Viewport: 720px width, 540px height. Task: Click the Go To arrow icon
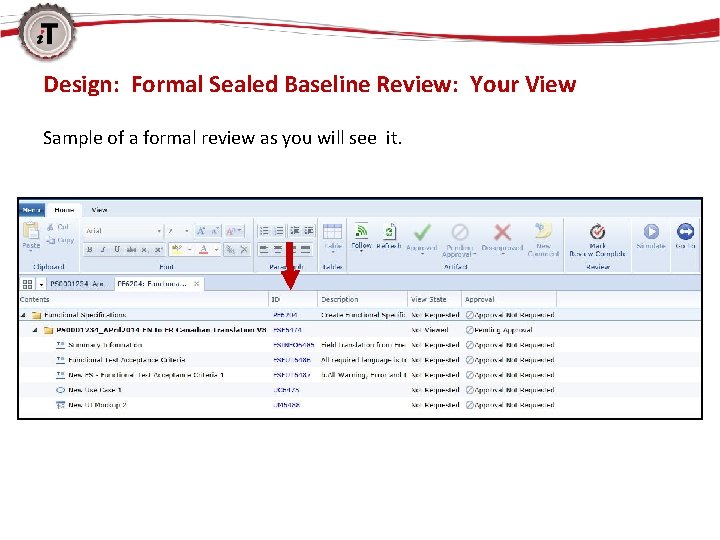[x=685, y=231]
